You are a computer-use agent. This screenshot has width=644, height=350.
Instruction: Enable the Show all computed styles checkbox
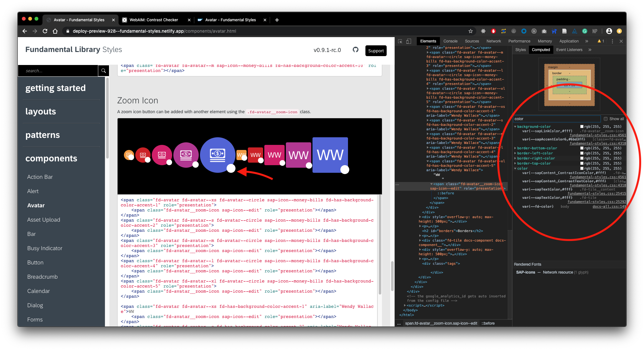[x=606, y=119]
